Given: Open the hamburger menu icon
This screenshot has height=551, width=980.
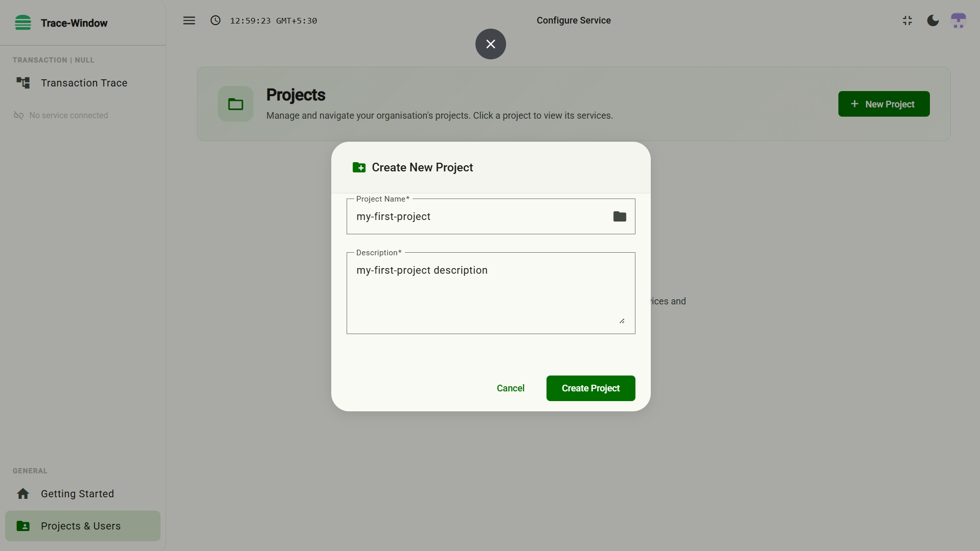Looking at the screenshot, I should pyautogui.click(x=189, y=20).
